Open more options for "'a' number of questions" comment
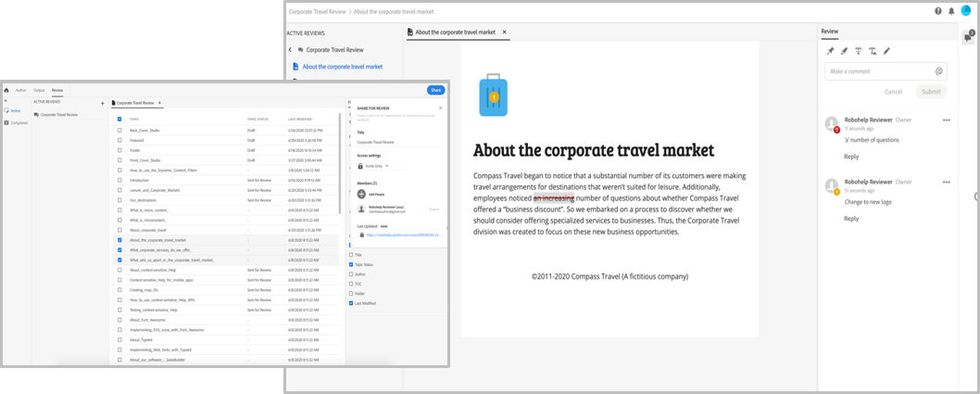 click(947, 121)
